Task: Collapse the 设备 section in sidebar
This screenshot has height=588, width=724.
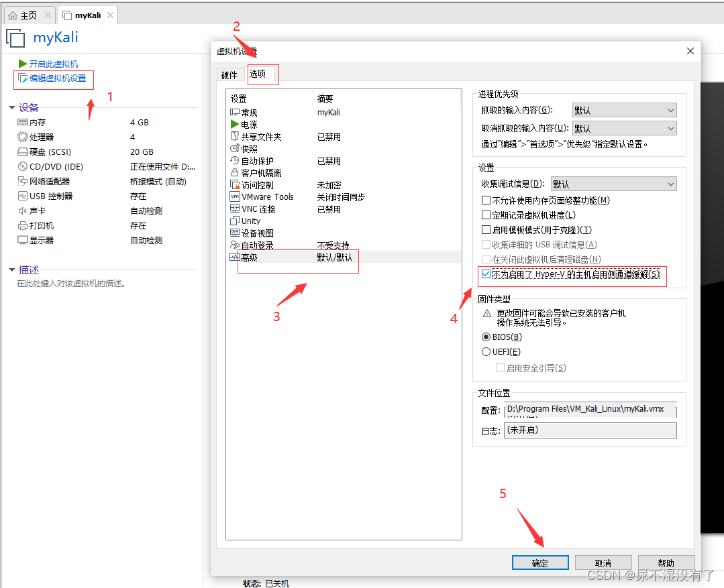Action: [12, 107]
